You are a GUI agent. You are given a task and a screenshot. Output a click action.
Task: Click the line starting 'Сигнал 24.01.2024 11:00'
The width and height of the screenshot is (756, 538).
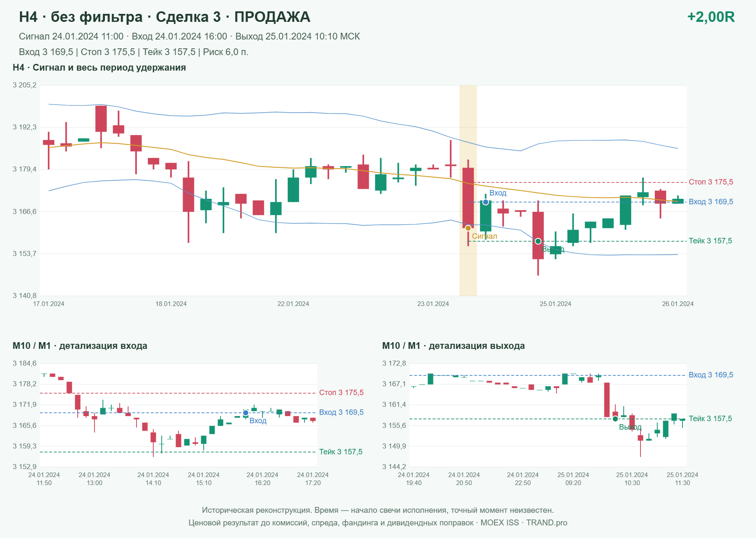click(x=189, y=37)
